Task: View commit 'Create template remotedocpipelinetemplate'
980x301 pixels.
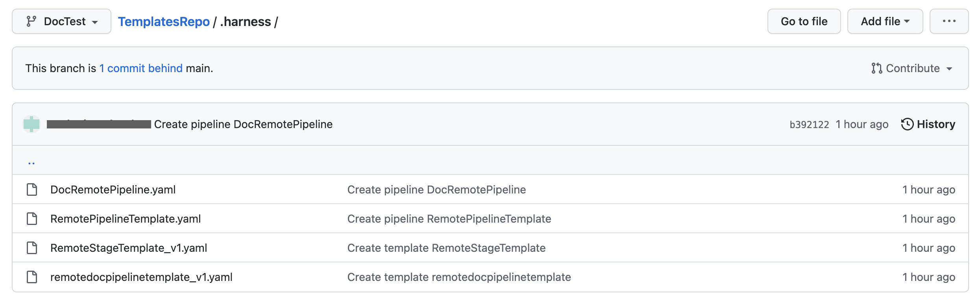Action: tap(459, 277)
